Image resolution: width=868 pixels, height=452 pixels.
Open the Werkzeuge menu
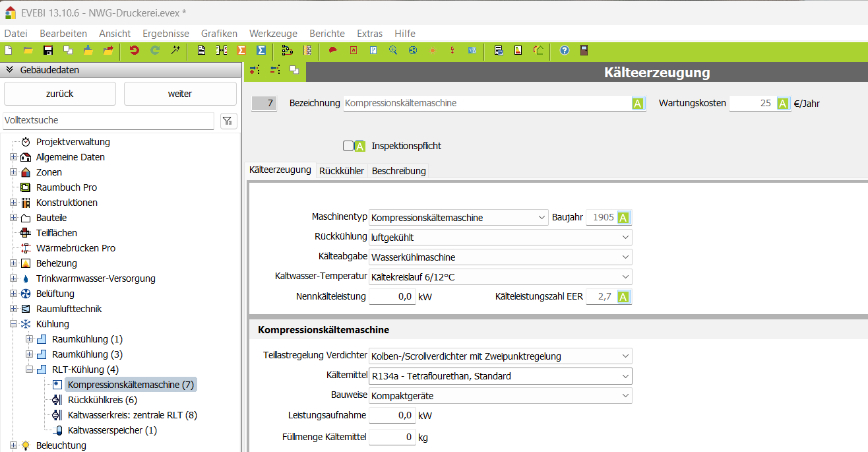(273, 33)
